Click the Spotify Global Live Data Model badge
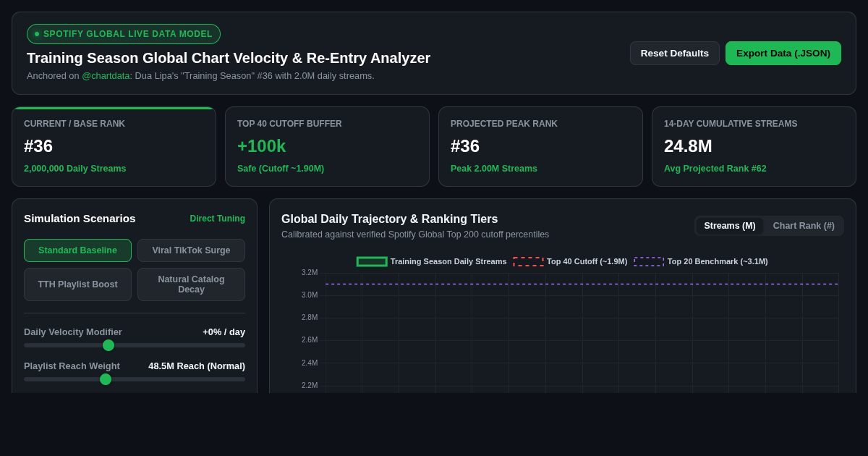The width and height of the screenshot is (868, 456). (124, 34)
